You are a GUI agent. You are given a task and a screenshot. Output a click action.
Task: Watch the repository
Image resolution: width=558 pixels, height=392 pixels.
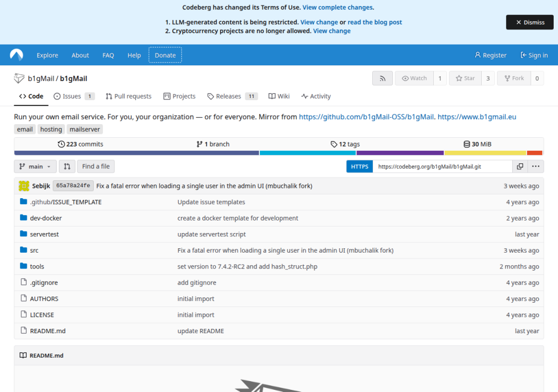[x=414, y=78]
